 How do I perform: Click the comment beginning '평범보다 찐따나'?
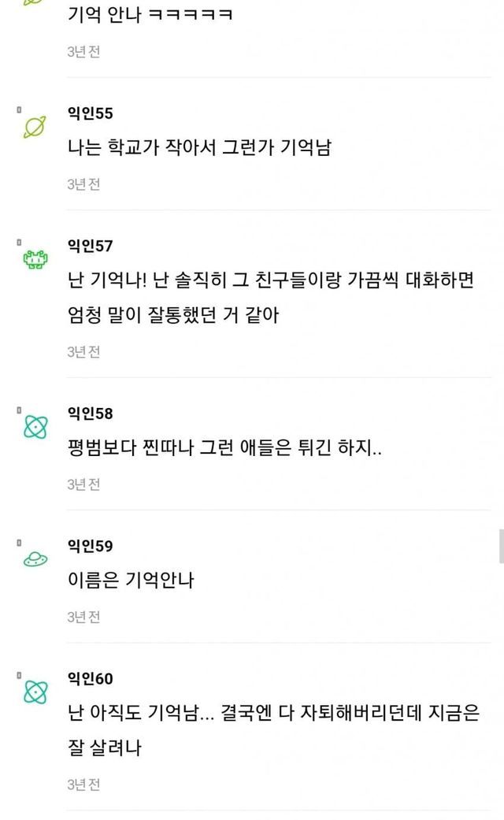tap(225, 449)
